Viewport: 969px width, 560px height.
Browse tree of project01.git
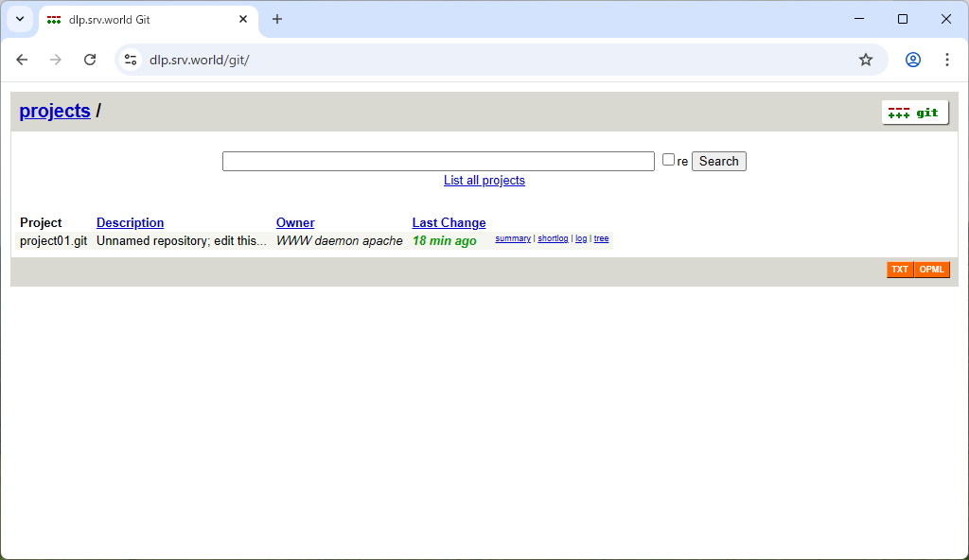601,238
